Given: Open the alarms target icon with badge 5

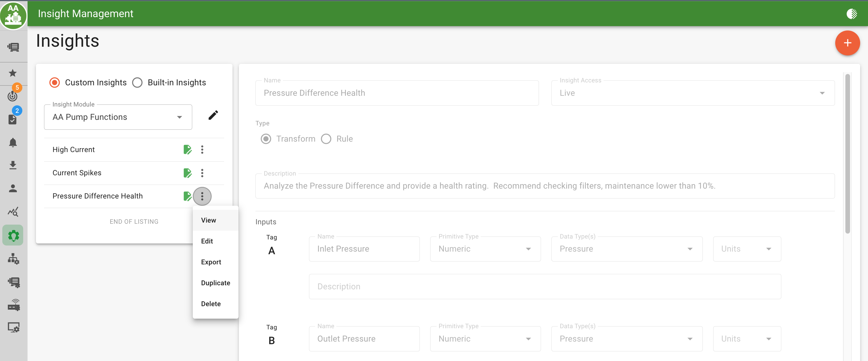Looking at the screenshot, I should [13, 96].
